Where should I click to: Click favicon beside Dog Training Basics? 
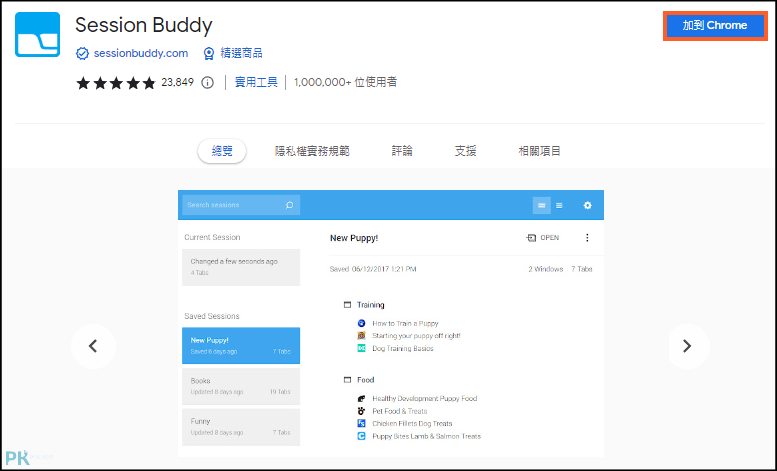(361, 349)
